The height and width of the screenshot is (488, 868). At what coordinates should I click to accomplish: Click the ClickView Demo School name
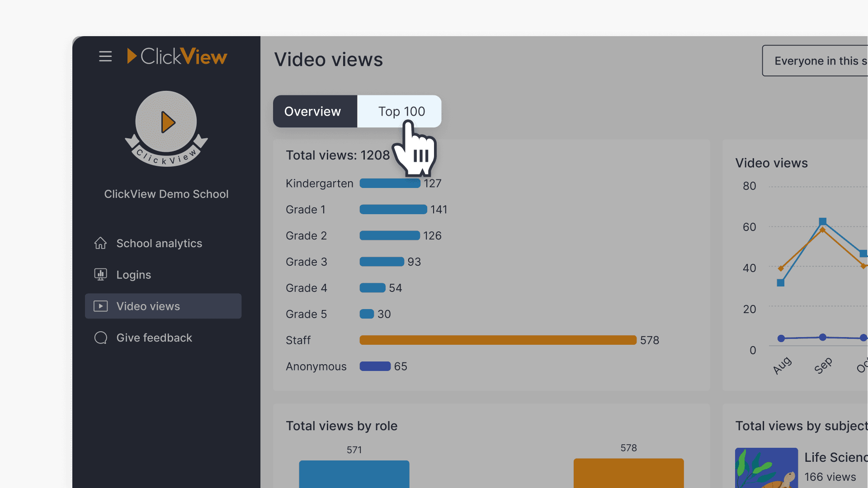(x=166, y=194)
